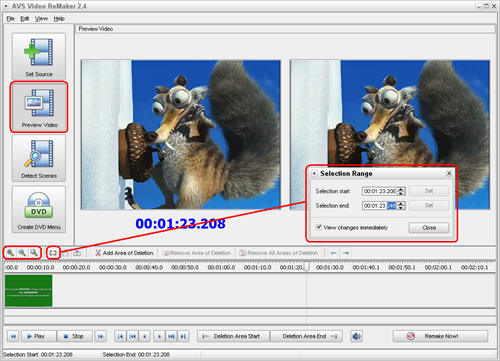Open Create DVD Menu
Screen dimensions: 500x361
pos(39,209)
